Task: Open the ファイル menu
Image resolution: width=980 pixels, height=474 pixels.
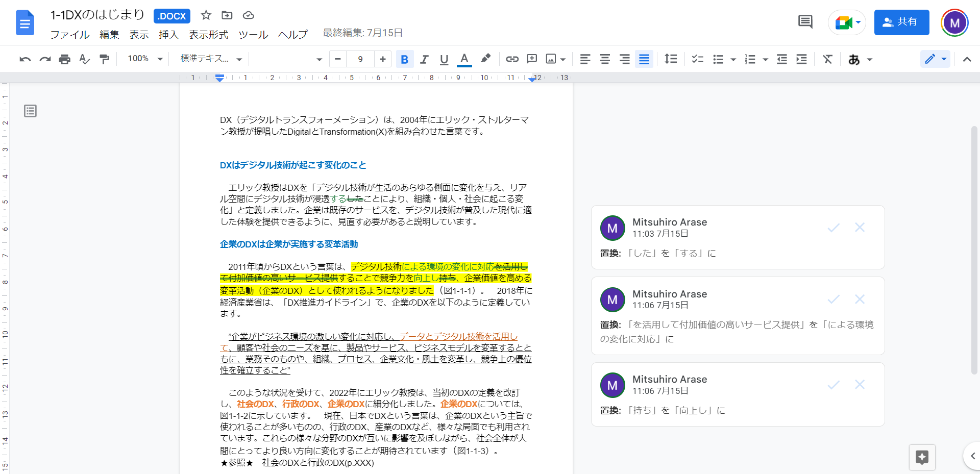Action: 70,34
